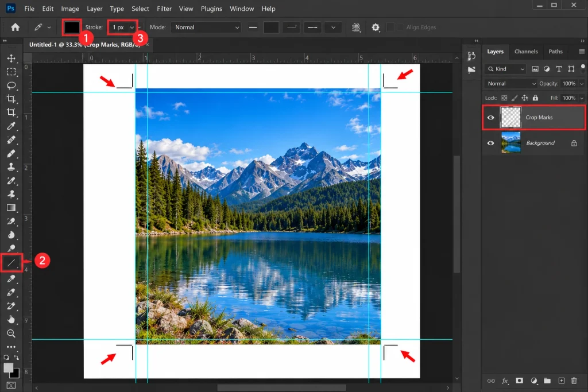This screenshot has height=392, width=588.
Task: Swap foreground and background colors
Action: point(16,357)
